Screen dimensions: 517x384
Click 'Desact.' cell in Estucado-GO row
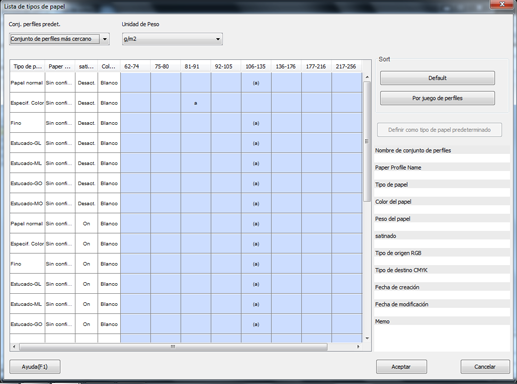click(86, 184)
